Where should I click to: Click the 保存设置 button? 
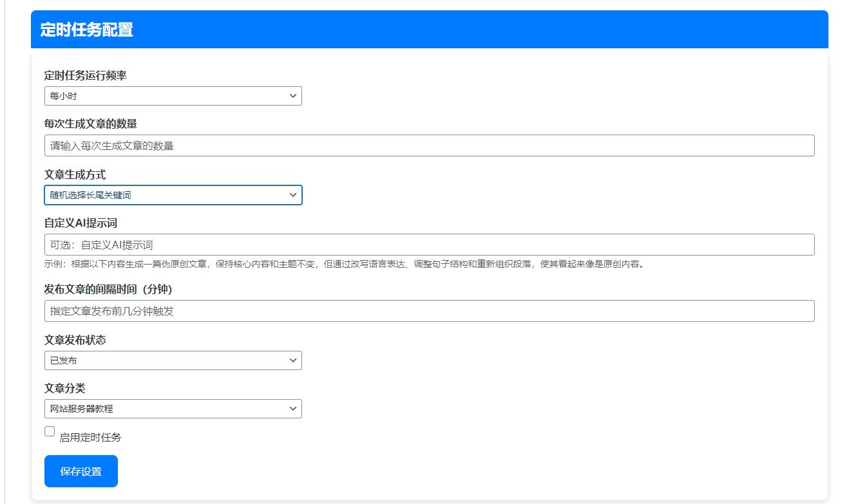point(81,471)
